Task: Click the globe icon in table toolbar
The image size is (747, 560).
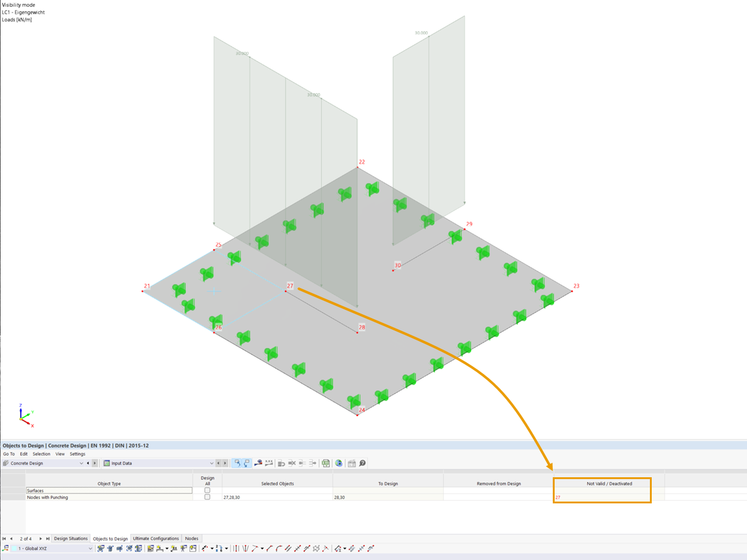Action: pyautogui.click(x=339, y=463)
